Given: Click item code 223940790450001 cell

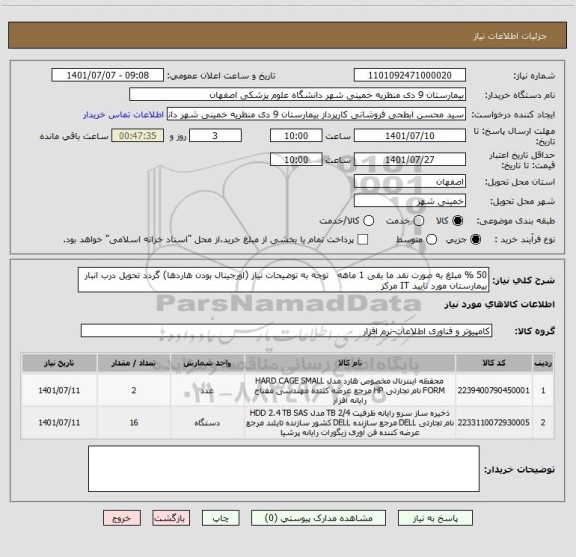Looking at the screenshot, I should [x=493, y=390].
